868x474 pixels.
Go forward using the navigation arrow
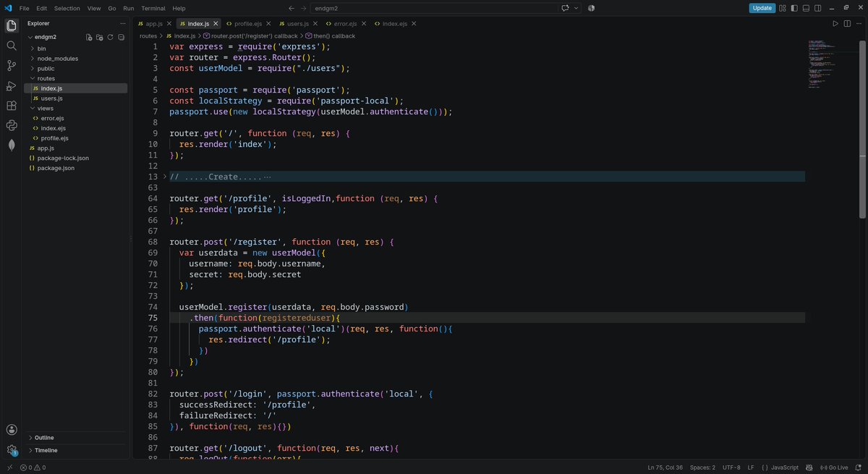(x=303, y=8)
